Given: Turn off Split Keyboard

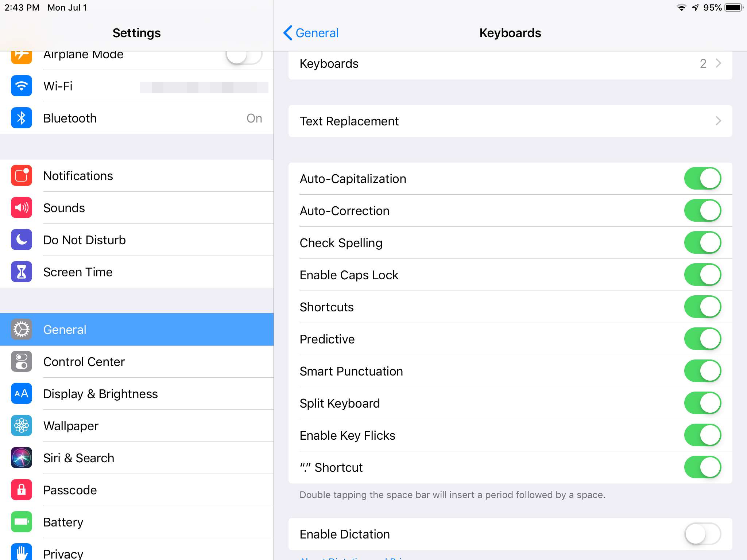Looking at the screenshot, I should (x=703, y=403).
